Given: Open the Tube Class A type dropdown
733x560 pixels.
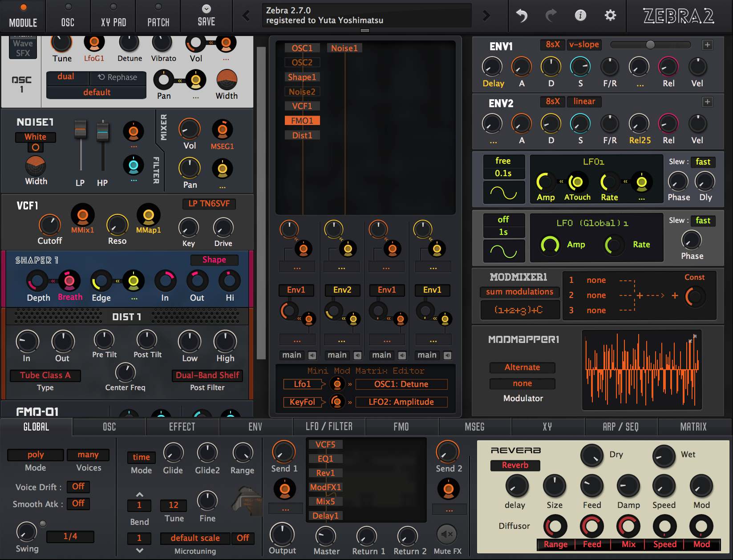Looking at the screenshot, I should 45,375.
